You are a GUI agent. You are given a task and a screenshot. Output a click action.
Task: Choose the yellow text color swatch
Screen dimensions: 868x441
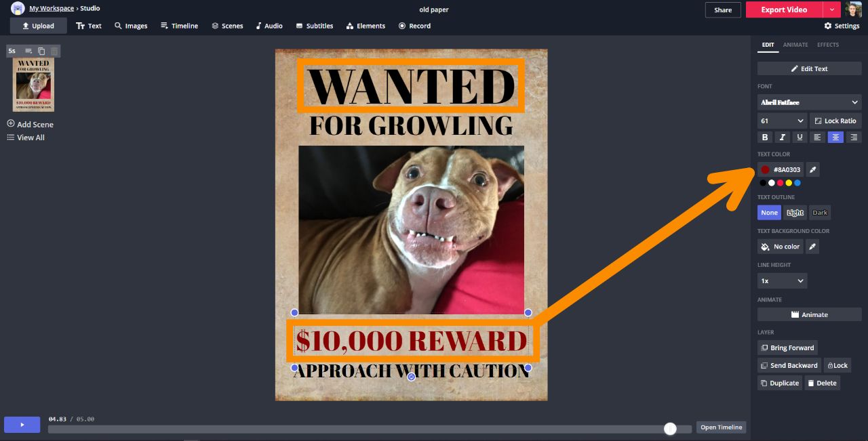(789, 183)
